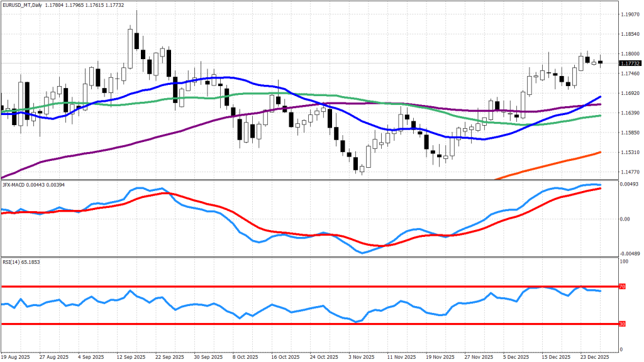Select the current price label 1.17732
This screenshot has height=362, width=644.
pyautogui.click(x=630, y=63)
